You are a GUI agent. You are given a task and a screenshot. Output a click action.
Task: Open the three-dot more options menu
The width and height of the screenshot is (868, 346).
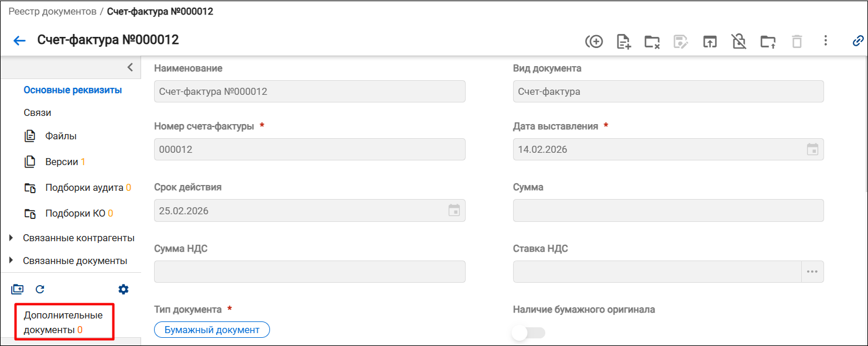tap(825, 40)
